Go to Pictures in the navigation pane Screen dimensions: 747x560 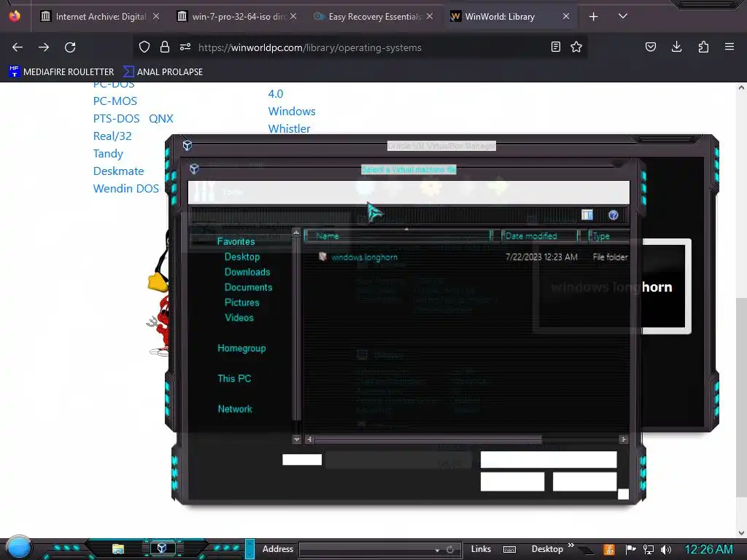(x=242, y=303)
